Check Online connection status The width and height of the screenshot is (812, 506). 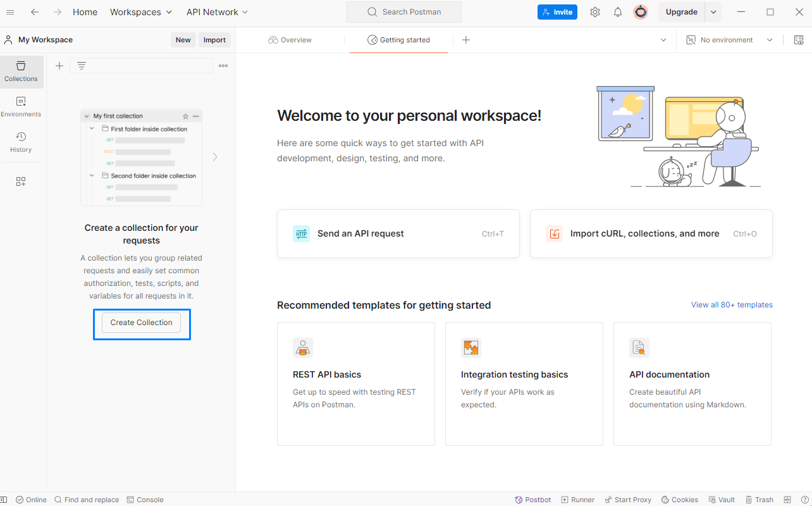tap(31, 500)
